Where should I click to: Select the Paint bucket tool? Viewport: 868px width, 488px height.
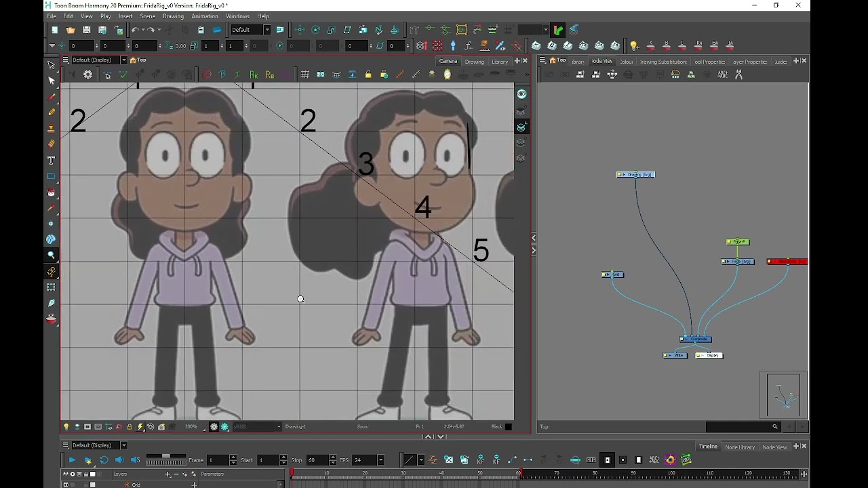[51, 192]
